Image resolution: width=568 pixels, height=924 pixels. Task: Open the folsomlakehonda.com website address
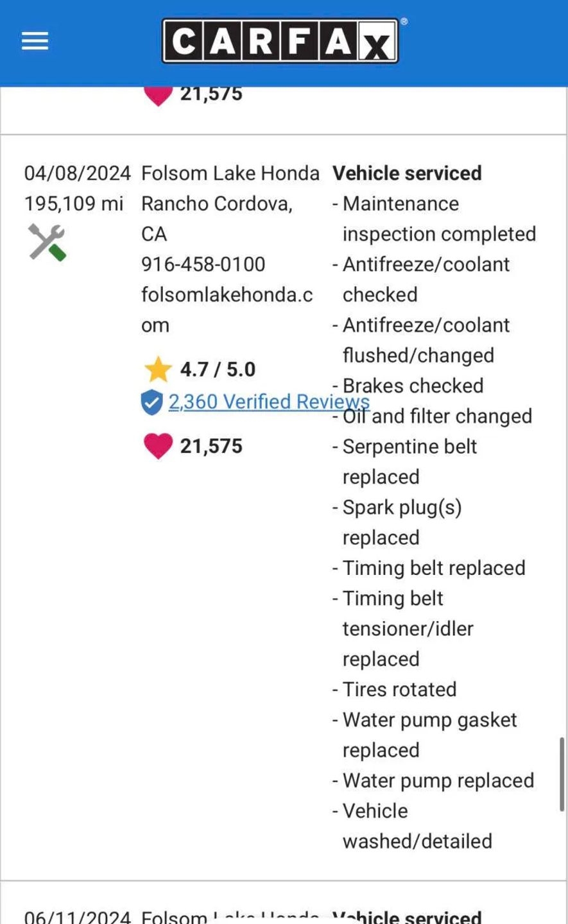[x=227, y=295]
